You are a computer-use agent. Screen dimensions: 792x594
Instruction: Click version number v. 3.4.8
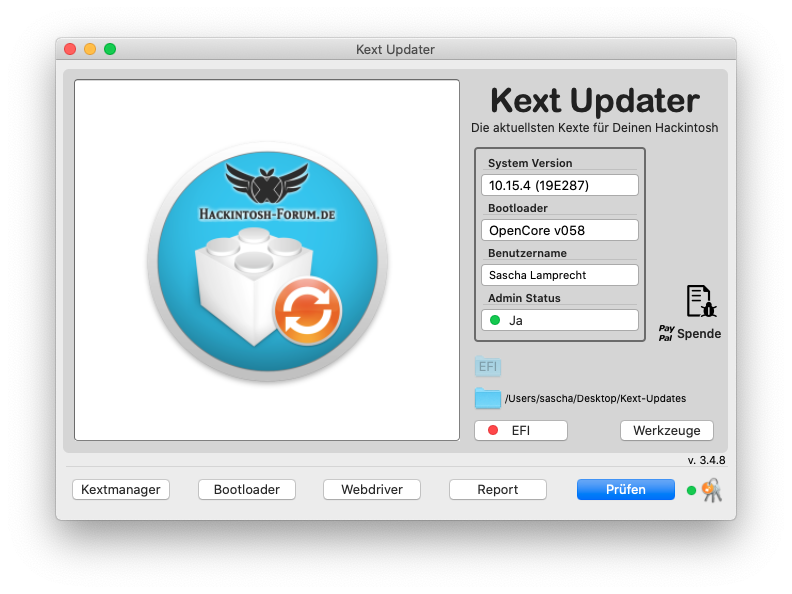[x=706, y=460]
